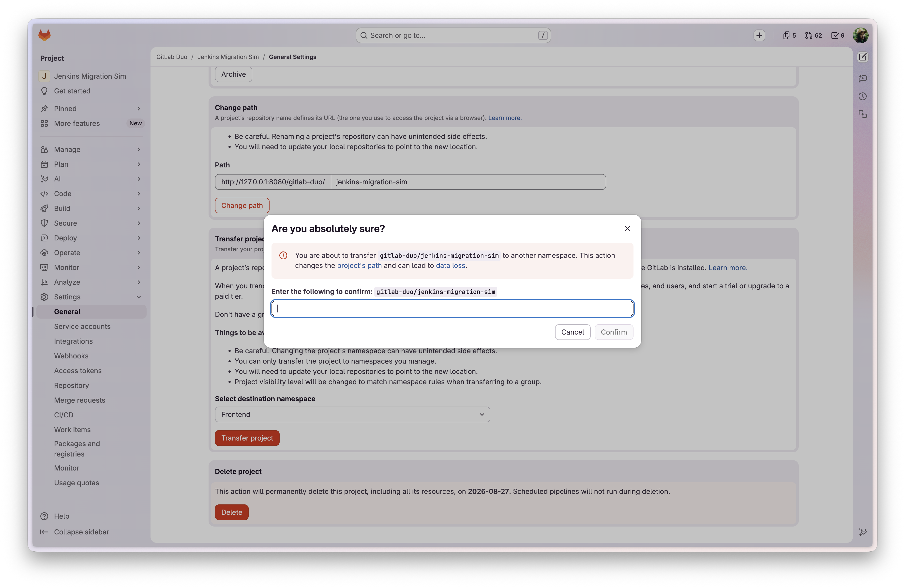This screenshot has width=905, height=588.
Task: Click the compose edit icon in right rail
Action: pyautogui.click(x=862, y=57)
